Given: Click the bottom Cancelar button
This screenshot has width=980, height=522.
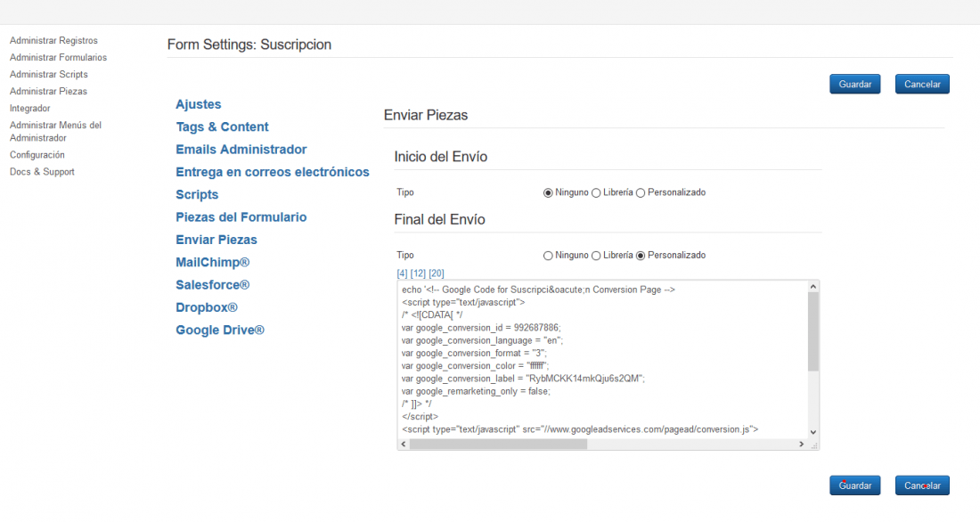Looking at the screenshot, I should click(x=922, y=485).
